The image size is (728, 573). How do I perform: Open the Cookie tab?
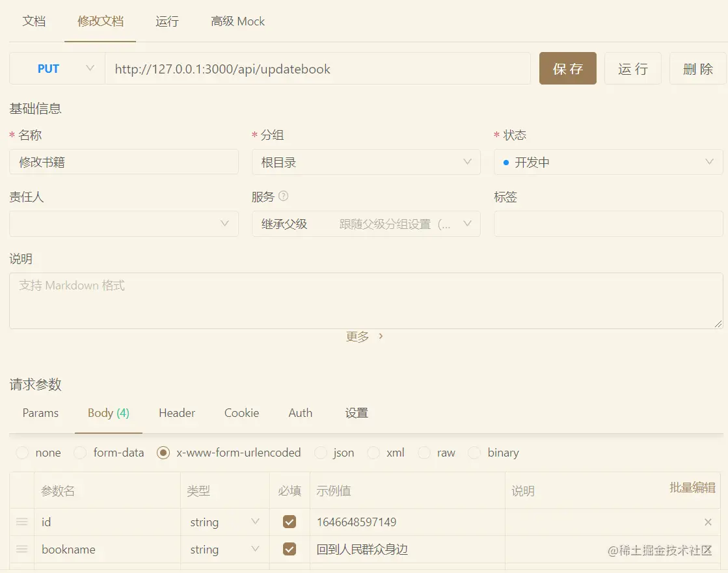(241, 413)
